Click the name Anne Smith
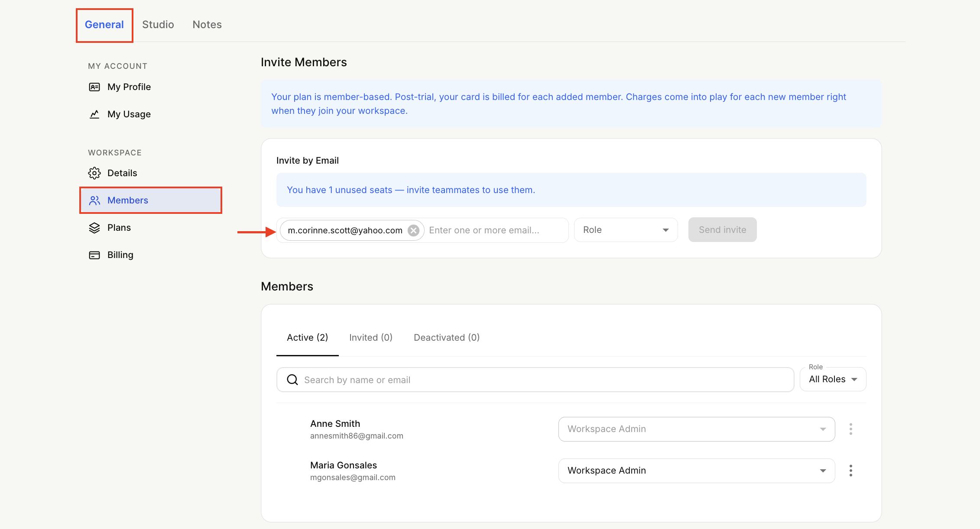Image resolution: width=980 pixels, height=529 pixels. (x=335, y=424)
